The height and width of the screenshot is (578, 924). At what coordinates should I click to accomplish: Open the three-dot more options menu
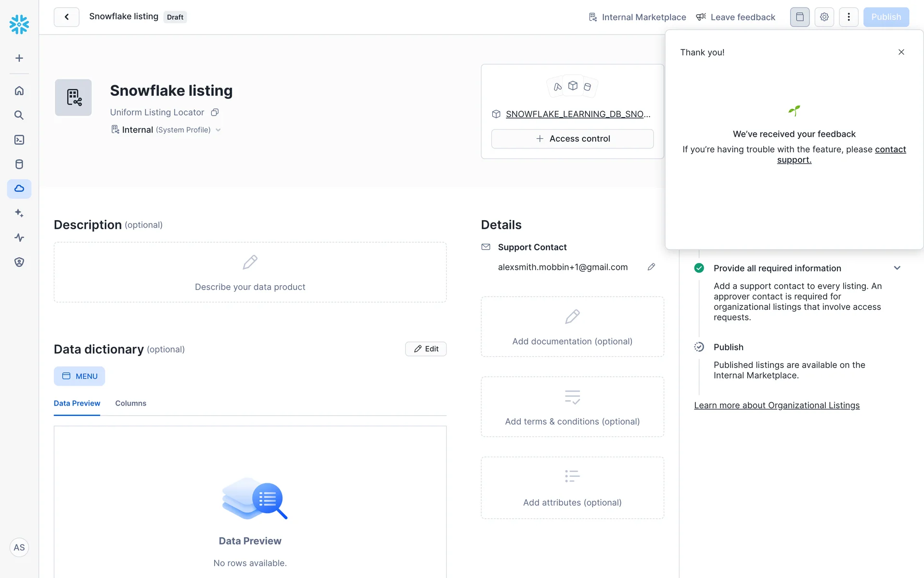tap(848, 17)
